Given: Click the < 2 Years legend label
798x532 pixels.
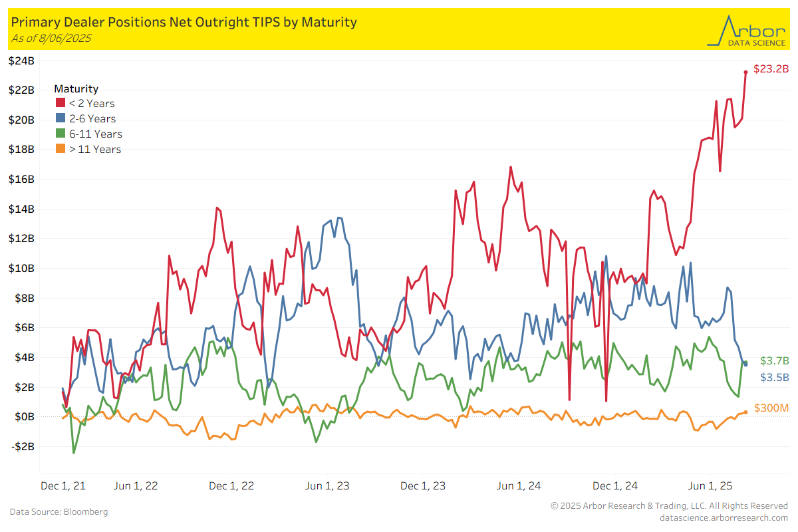Looking at the screenshot, I should click(x=92, y=103).
